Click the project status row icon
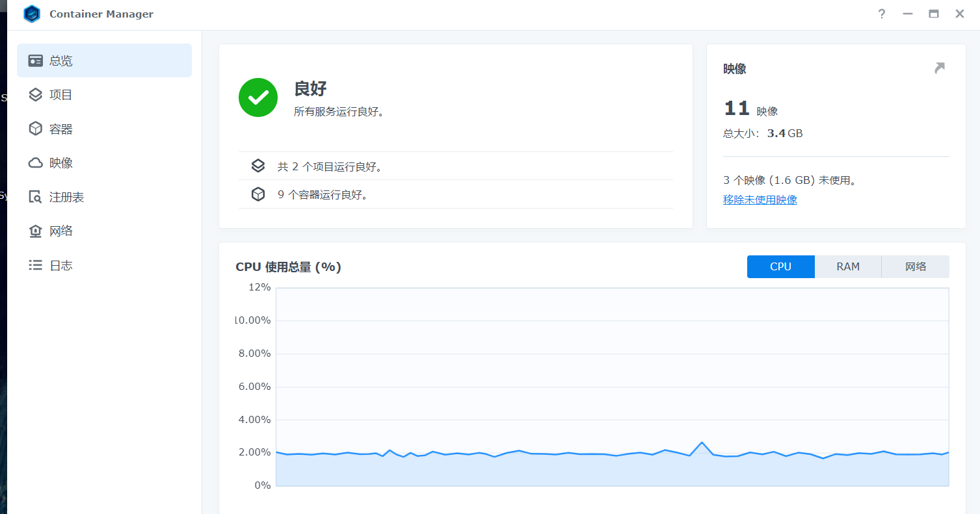 pos(258,165)
